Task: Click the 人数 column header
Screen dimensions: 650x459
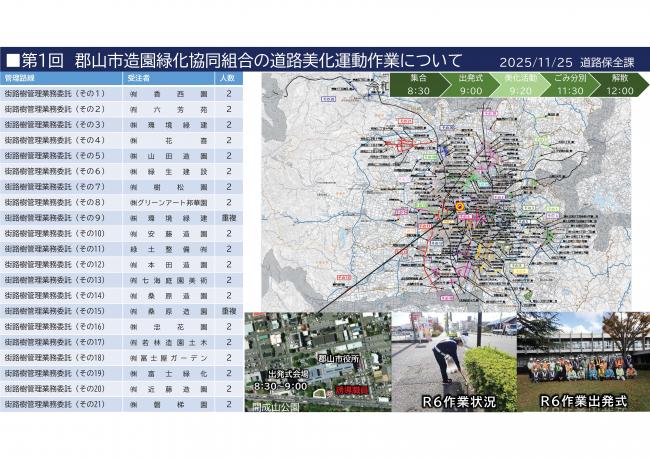Action: tap(227, 77)
